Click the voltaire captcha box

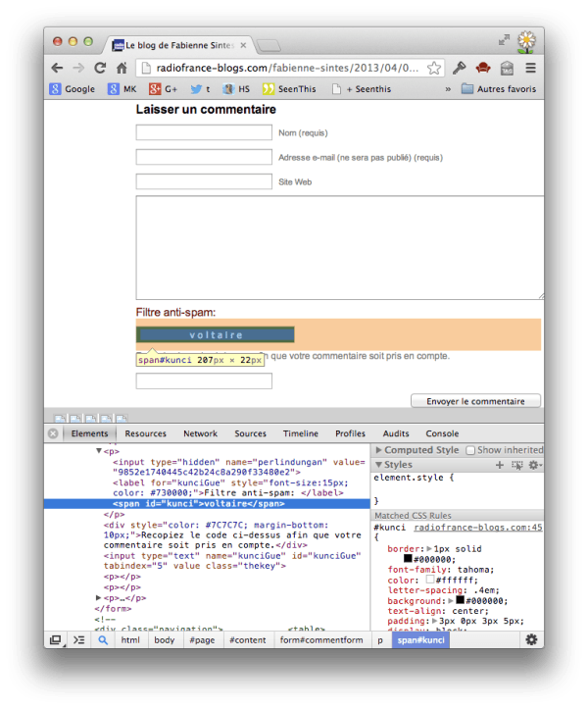tap(216, 334)
